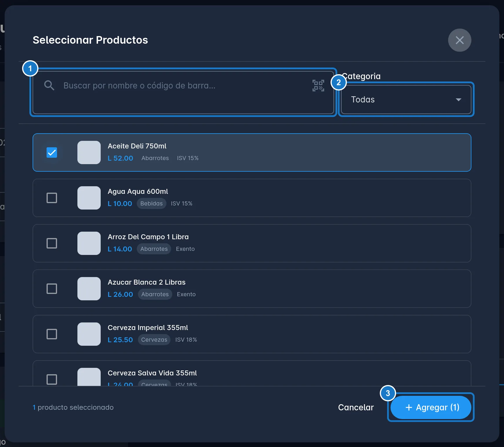Check the Azucar Blanca 2 Libras checkbox
Image resolution: width=504 pixels, height=447 pixels.
(x=52, y=289)
